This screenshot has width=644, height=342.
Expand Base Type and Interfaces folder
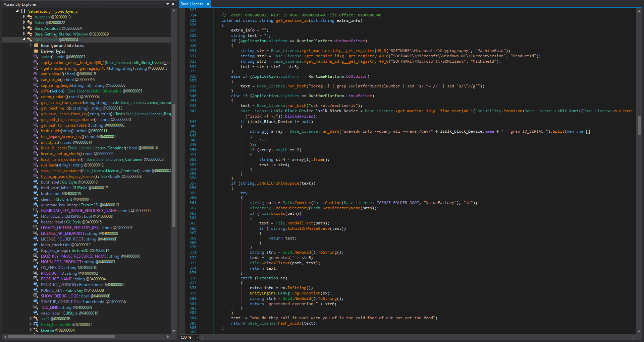pos(31,45)
